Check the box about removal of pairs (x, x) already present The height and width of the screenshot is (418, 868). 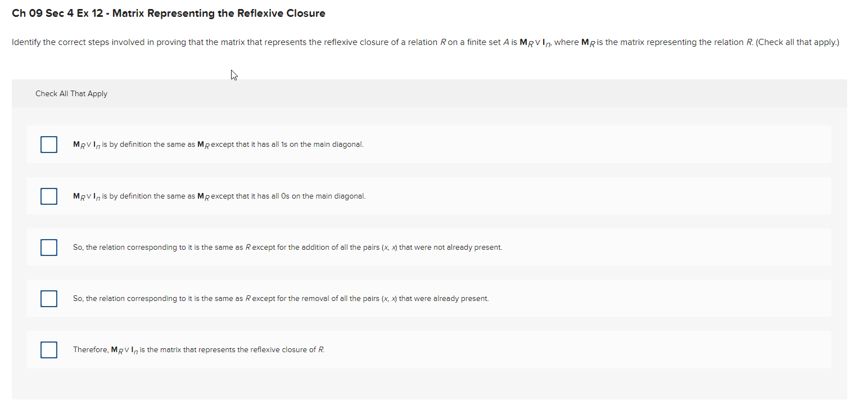[49, 299]
